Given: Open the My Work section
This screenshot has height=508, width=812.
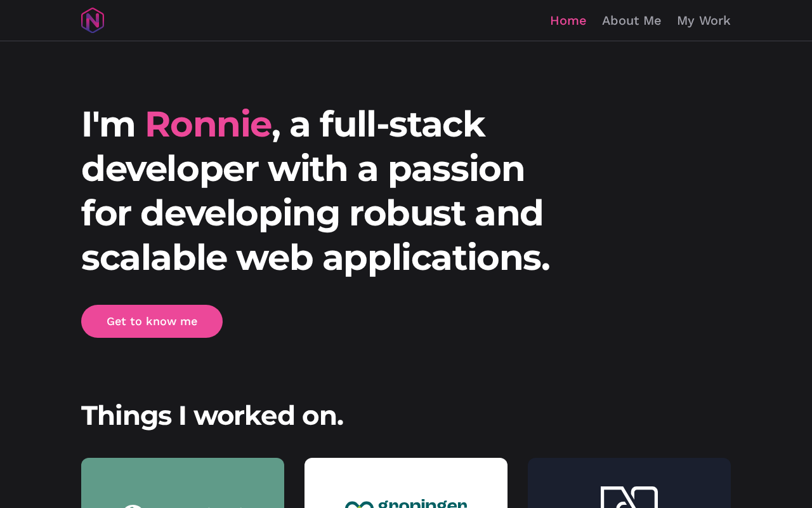Looking at the screenshot, I should (x=704, y=20).
